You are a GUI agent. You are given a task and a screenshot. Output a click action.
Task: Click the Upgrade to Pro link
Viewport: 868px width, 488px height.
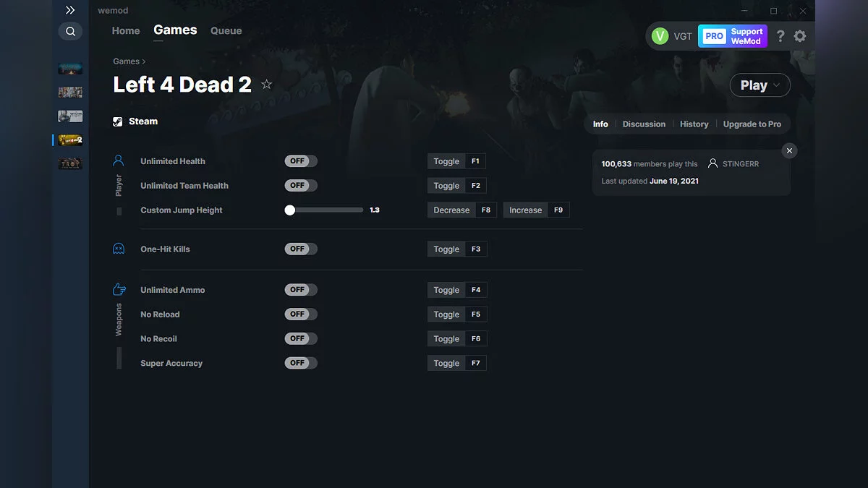(x=752, y=124)
